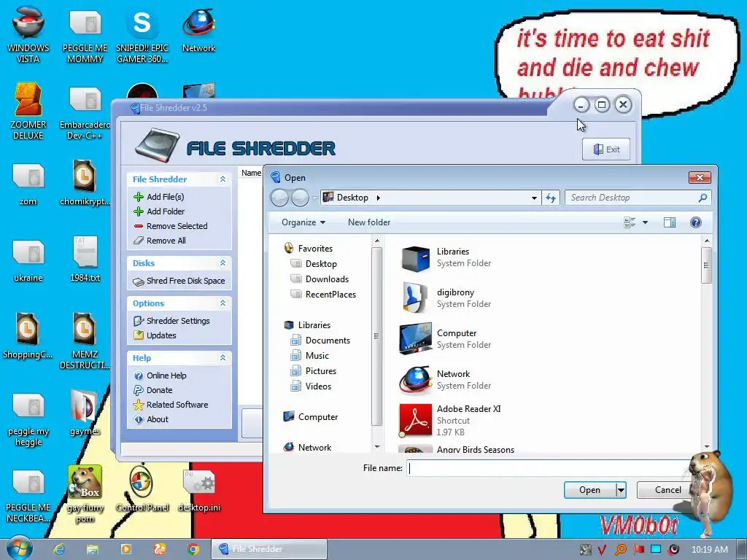Image resolution: width=747 pixels, height=560 pixels.
Task: Click the taskbar clock showing 10:19 AM
Action: 709,550
